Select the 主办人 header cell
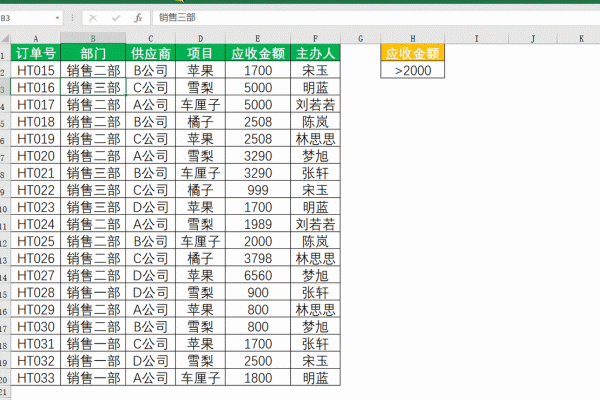Image resolution: width=600 pixels, height=400 pixels. 315,53
